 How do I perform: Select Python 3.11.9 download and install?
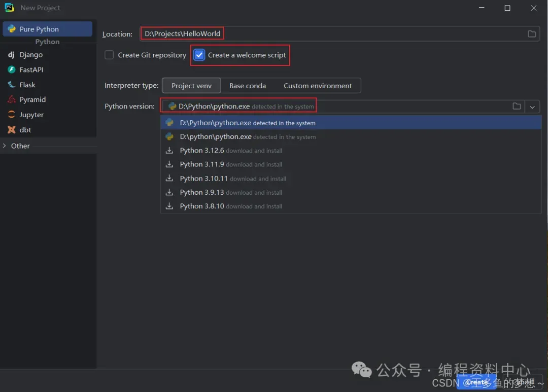coord(351,164)
